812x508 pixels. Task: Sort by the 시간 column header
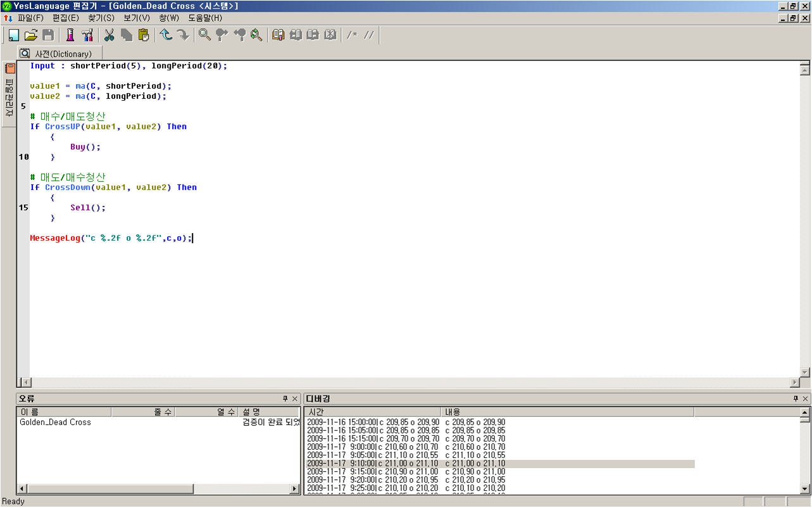point(372,412)
